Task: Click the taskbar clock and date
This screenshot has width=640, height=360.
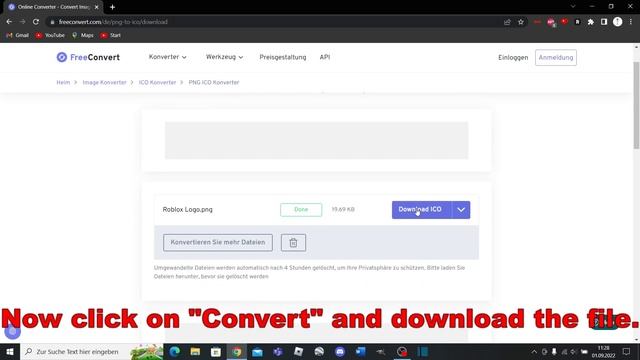Action: click(604, 351)
